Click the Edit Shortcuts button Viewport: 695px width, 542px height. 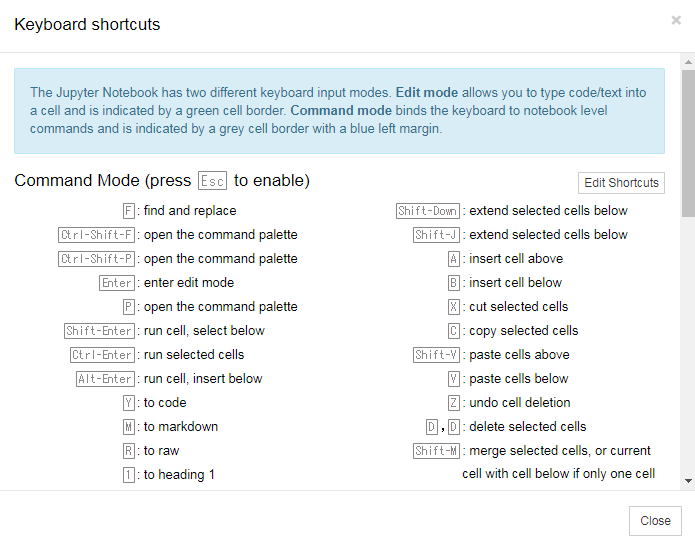(621, 183)
